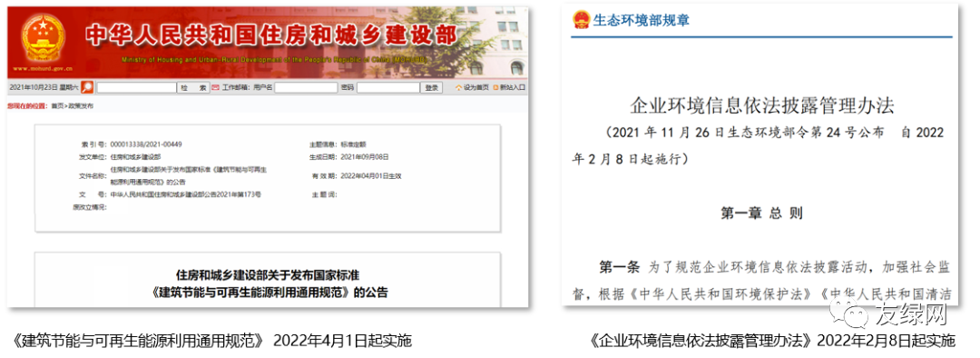Image resolution: width=980 pixels, height=358 pixels.
Task: Click the 检索 search button
Action: [x=194, y=87]
